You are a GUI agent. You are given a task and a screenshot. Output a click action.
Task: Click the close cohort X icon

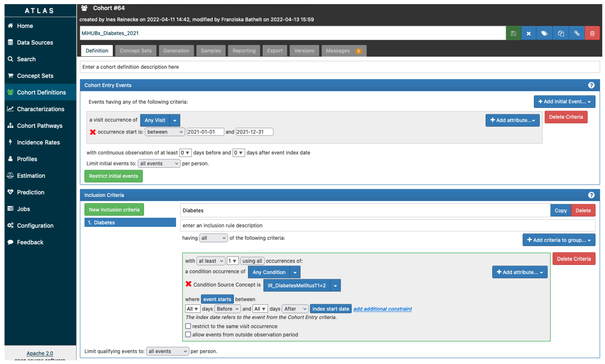[528, 33]
